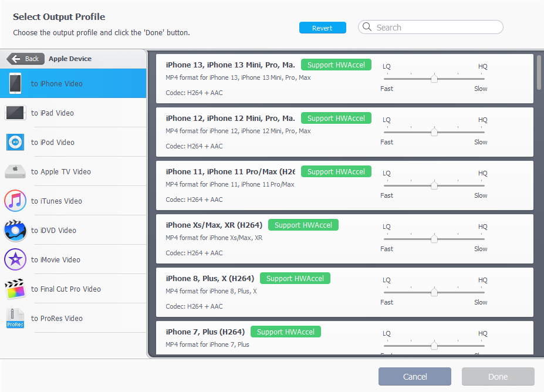The height and width of the screenshot is (392, 544).
Task: Click the blue iPod icon
Action: coord(15,142)
